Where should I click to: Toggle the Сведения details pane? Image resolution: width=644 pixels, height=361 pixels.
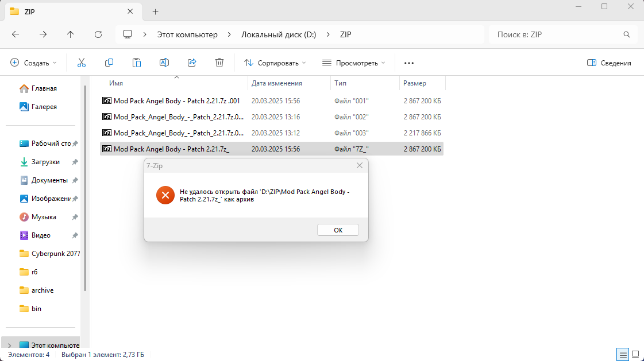coord(609,63)
